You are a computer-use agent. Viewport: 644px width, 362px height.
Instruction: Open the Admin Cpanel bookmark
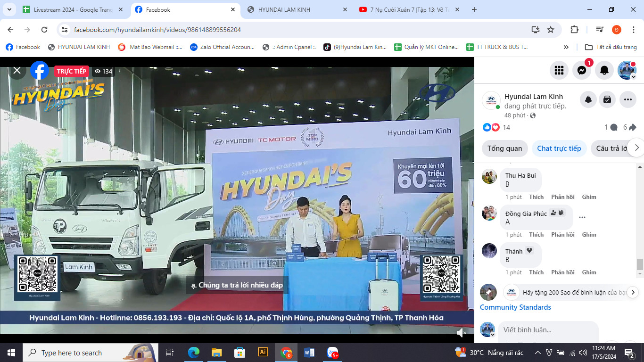click(x=289, y=47)
